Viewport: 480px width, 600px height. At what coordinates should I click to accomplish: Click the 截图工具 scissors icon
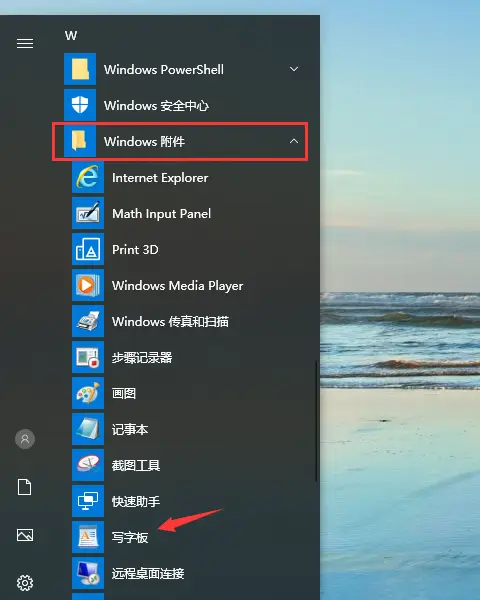pos(88,465)
